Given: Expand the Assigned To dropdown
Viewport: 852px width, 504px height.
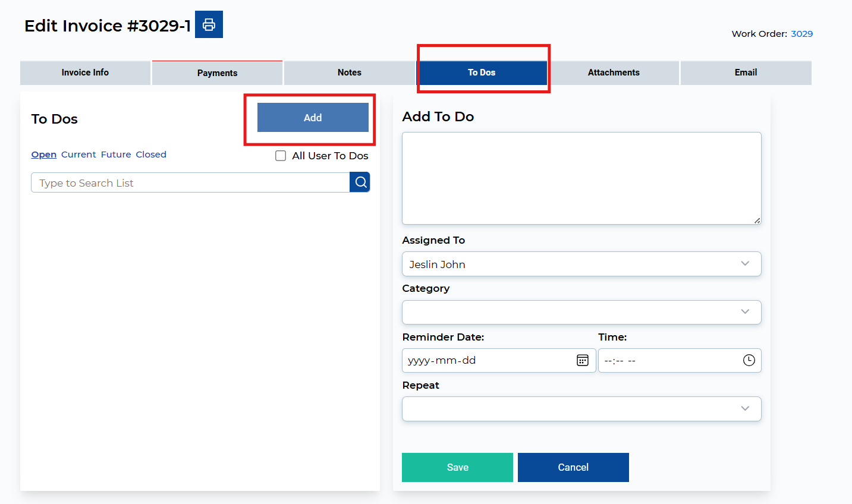Looking at the screenshot, I should point(581,264).
